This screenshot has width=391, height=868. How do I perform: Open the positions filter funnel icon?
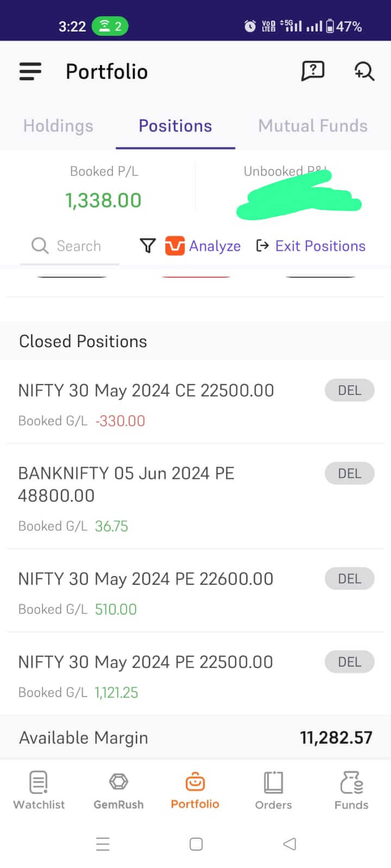[x=148, y=246]
